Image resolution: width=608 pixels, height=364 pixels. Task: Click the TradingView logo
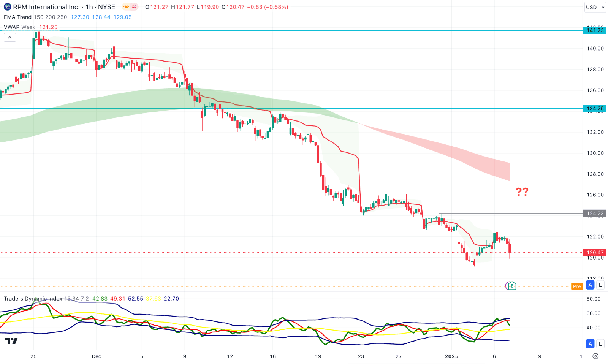(x=11, y=341)
